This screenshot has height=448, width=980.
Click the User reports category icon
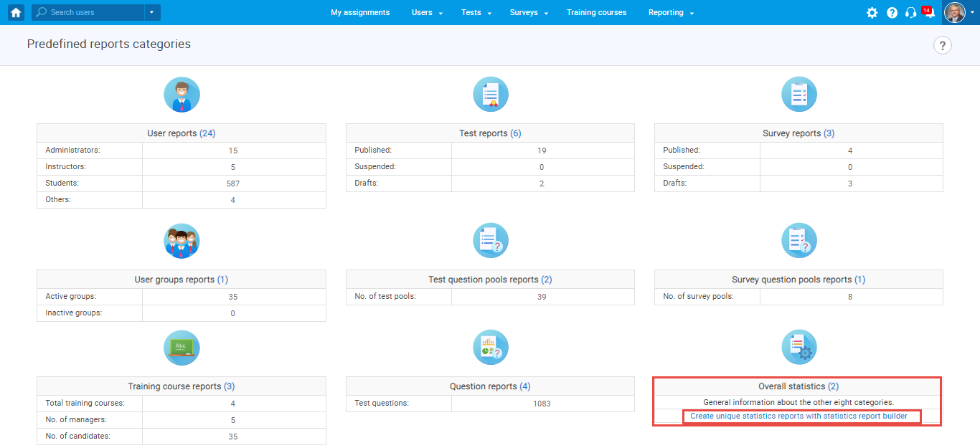coord(182,95)
